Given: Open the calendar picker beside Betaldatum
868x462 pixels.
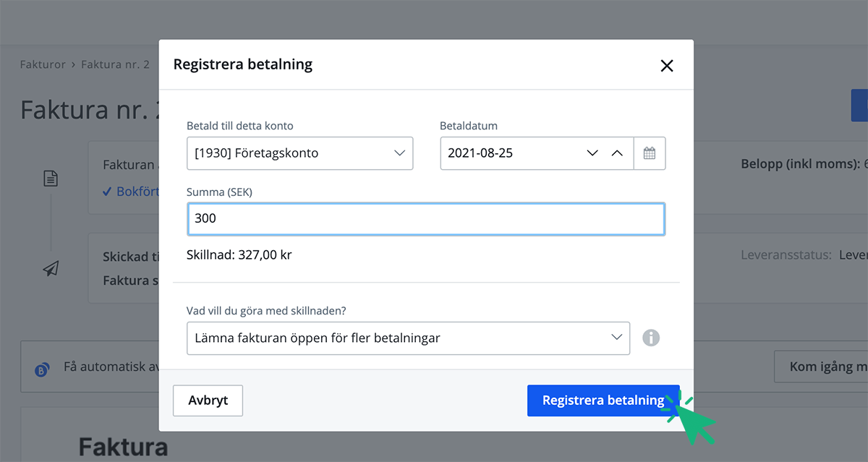Looking at the screenshot, I should pos(649,153).
